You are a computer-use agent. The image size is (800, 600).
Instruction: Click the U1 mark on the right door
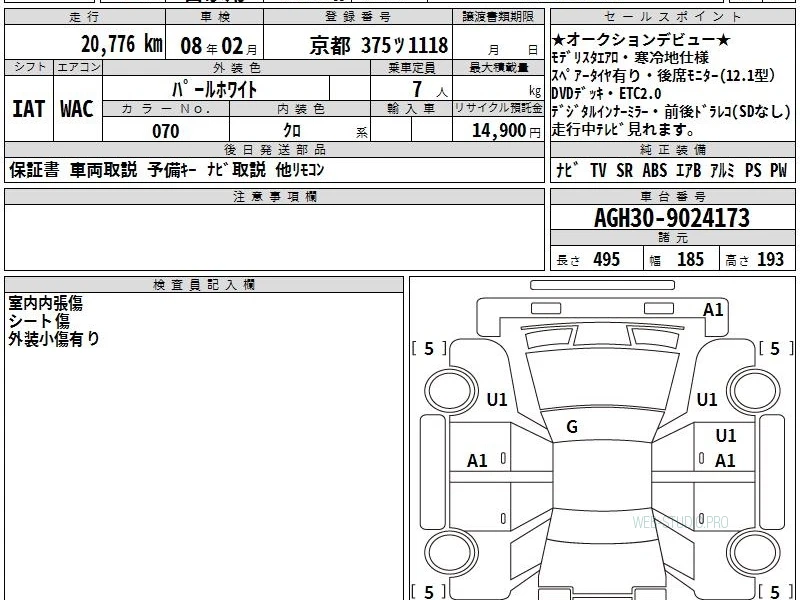click(726, 436)
